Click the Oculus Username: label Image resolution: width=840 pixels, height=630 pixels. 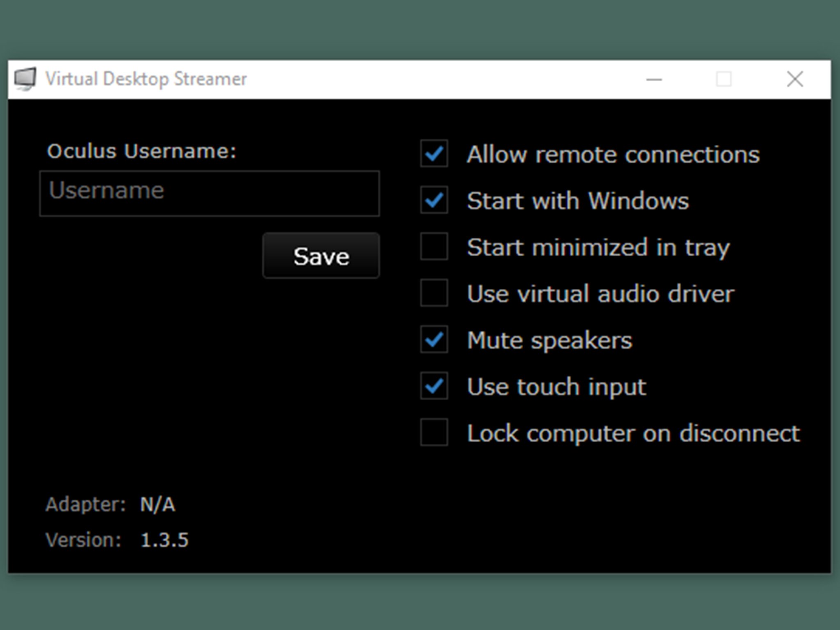[142, 151]
